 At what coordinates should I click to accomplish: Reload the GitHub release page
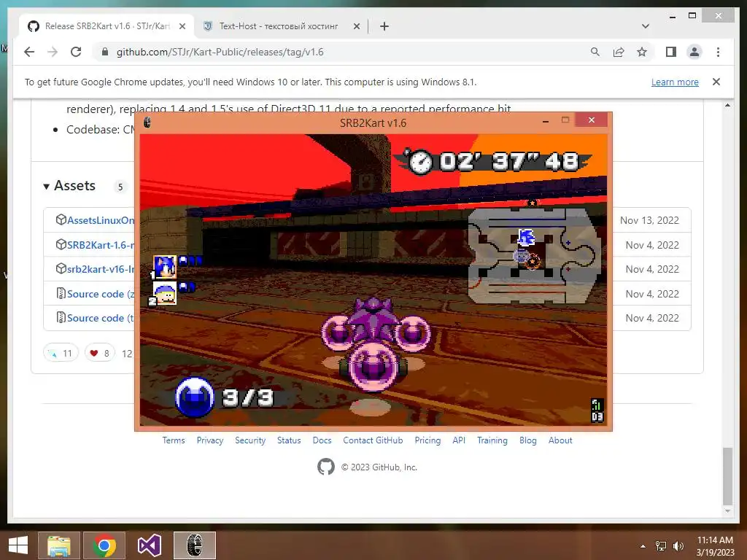click(x=76, y=52)
